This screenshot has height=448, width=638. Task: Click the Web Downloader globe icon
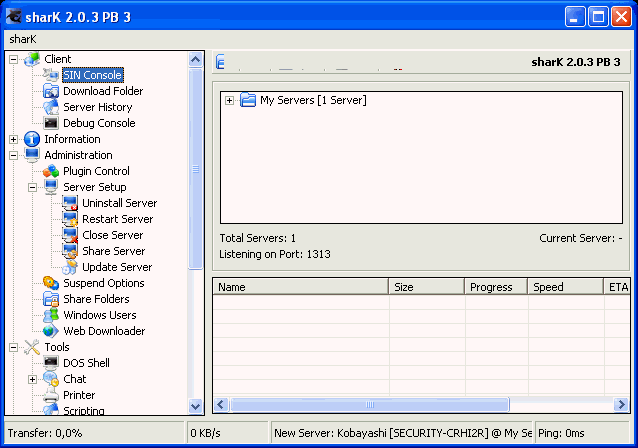pyautogui.click(x=51, y=331)
